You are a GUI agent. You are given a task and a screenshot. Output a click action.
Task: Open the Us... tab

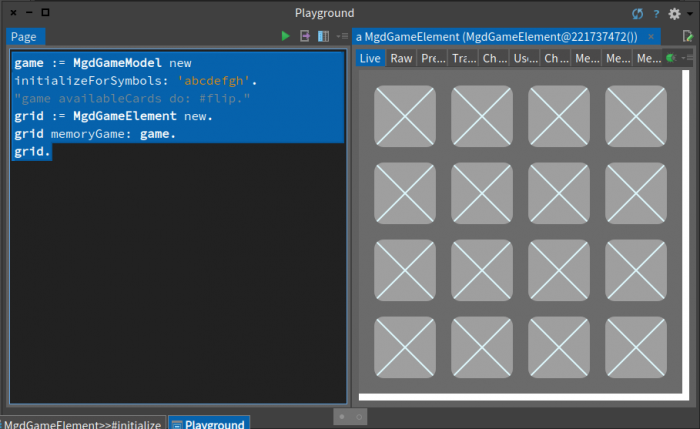coord(525,58)
